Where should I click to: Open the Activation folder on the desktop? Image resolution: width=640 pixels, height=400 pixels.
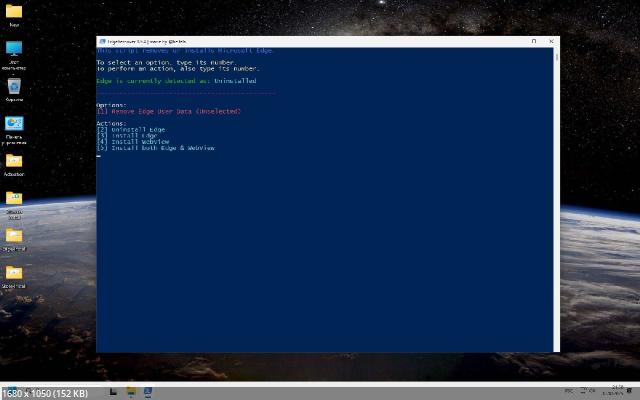14,161
